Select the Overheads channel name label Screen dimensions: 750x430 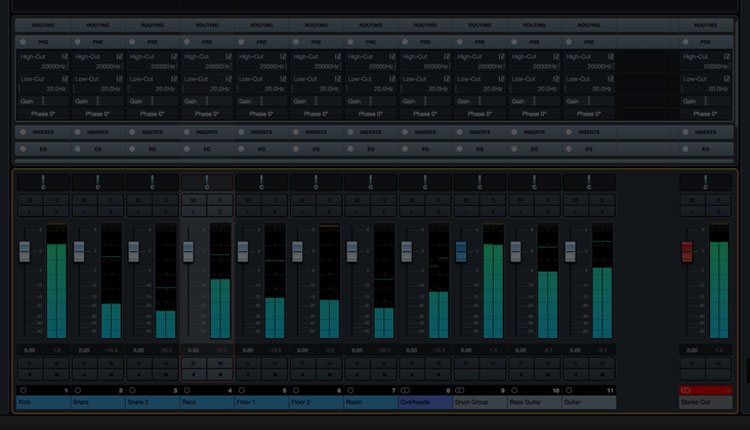point(425,402)
